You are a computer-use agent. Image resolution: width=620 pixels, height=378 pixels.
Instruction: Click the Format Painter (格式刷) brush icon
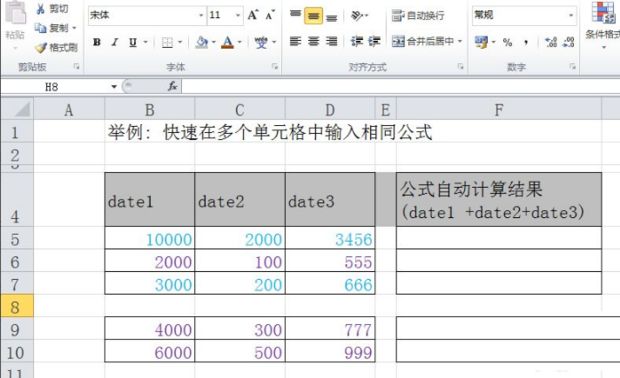coord(41,48)
